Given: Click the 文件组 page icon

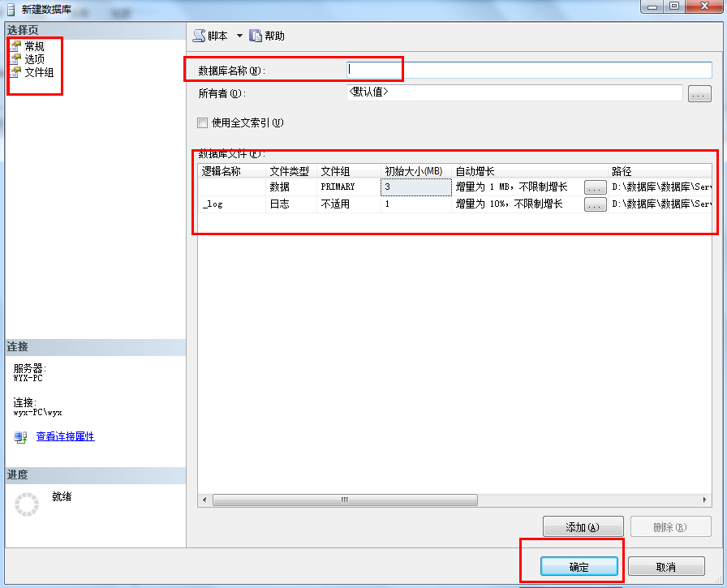Looking at the screenshot, I should (16, 72).
